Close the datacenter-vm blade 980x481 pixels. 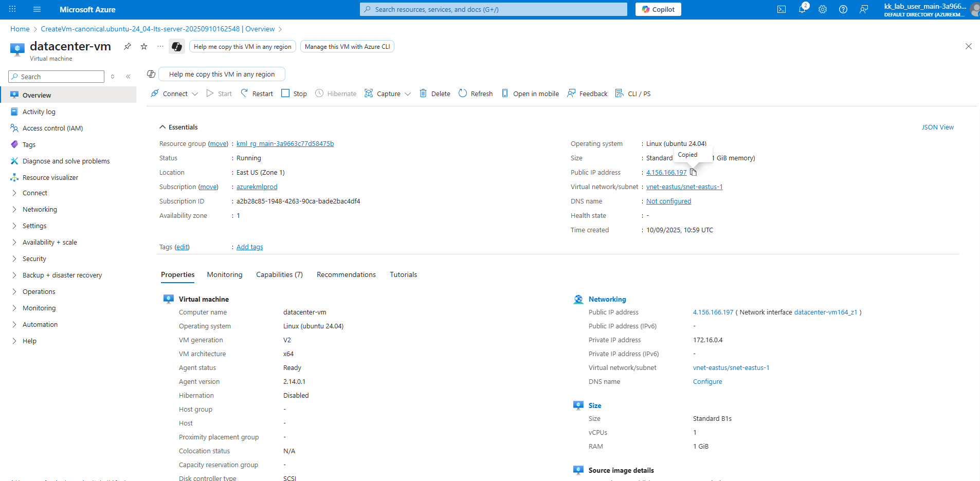[x=969, y=46]
